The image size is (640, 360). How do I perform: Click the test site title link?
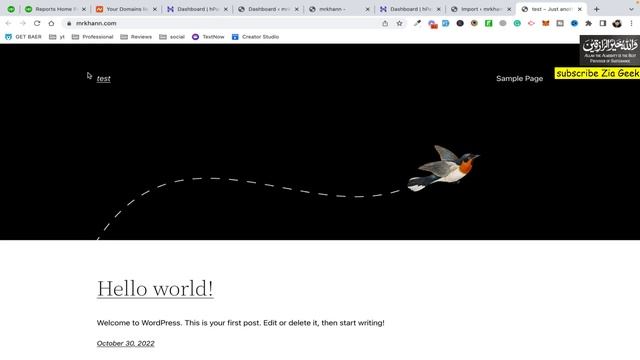[104, 78]
